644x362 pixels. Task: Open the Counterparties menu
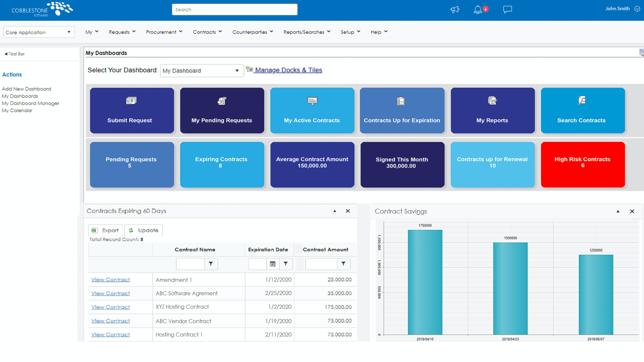coord(252,32)
